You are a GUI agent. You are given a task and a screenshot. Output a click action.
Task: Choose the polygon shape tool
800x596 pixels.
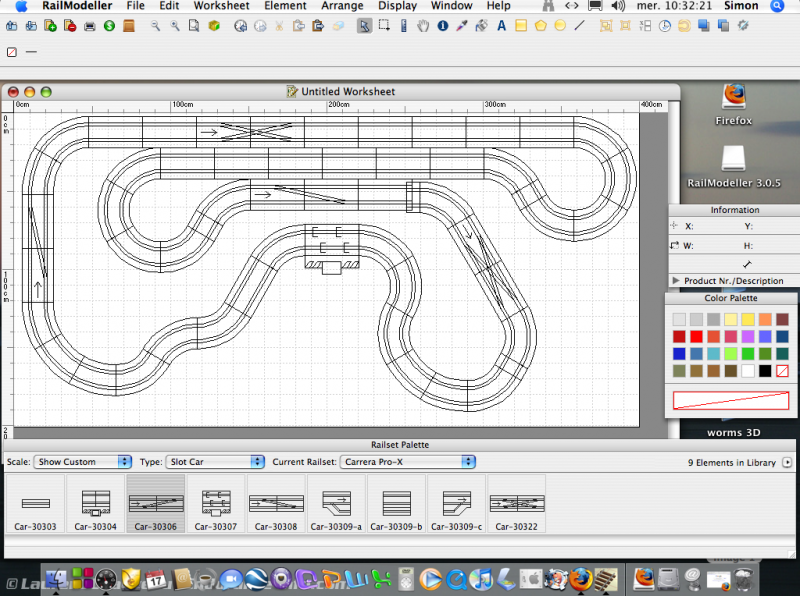(x=540, y=26)
